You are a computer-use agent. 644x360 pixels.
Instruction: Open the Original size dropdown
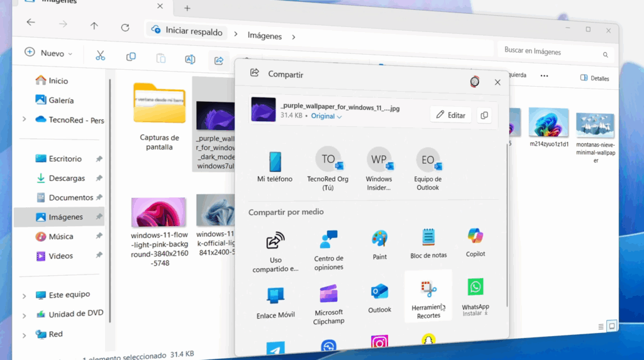[x=326, y=116]
